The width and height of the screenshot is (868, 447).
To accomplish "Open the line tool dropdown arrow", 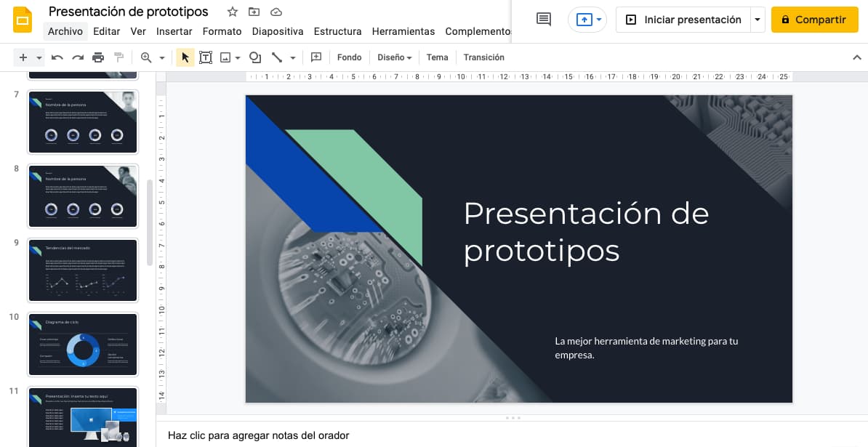I will tap(294, 57).
